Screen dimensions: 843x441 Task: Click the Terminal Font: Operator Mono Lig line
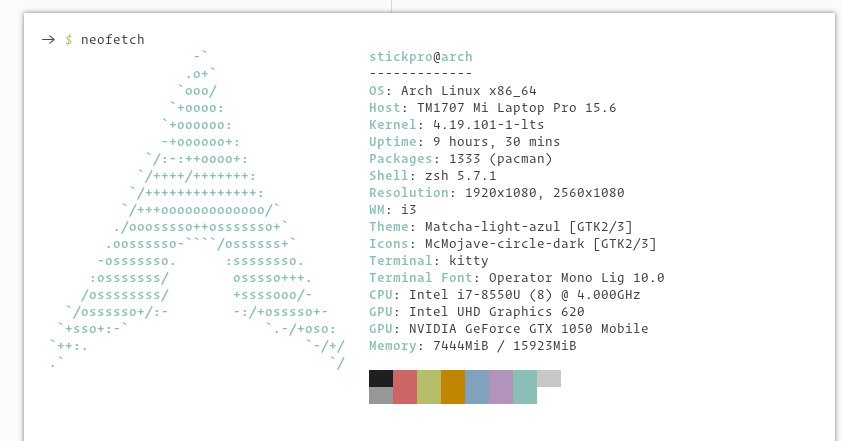(x=517, y=278)
